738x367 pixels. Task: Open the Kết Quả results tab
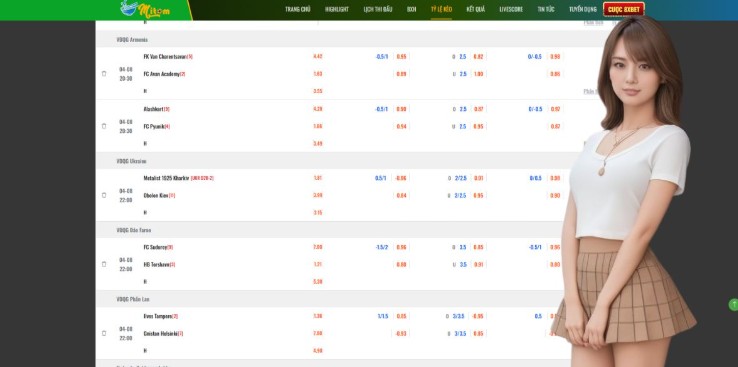(x=475, y=9)
